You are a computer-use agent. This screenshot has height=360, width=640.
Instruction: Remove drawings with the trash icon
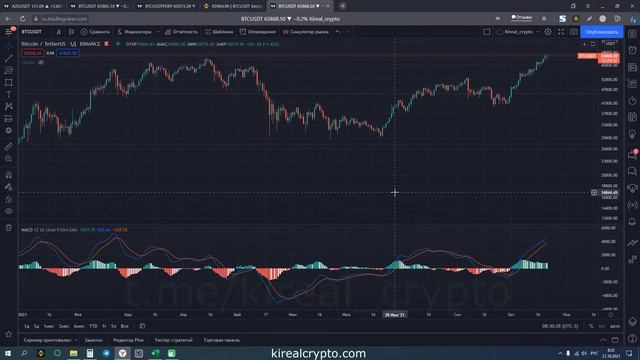9,228
